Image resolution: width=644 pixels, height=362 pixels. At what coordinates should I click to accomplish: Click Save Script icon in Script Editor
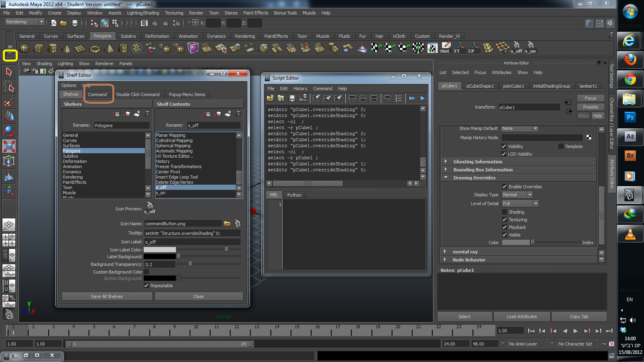click(292, 98)
